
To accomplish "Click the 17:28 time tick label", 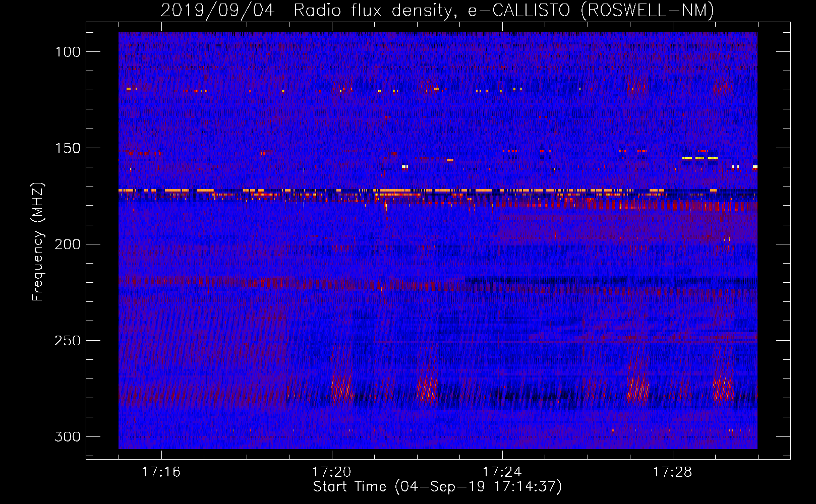I will coord(672,472).
